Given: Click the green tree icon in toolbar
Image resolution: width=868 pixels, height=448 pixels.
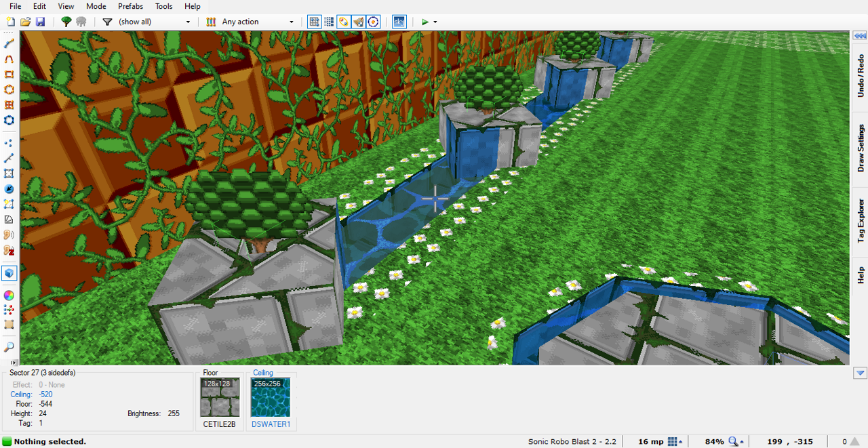Looking at the screenshot, I should click(x=66, y=22).
